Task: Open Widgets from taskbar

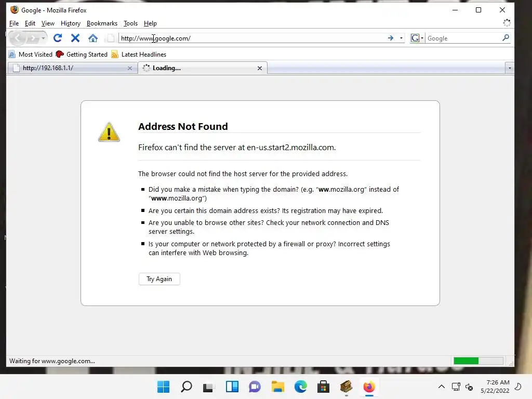Action: [x=232, y=387]
